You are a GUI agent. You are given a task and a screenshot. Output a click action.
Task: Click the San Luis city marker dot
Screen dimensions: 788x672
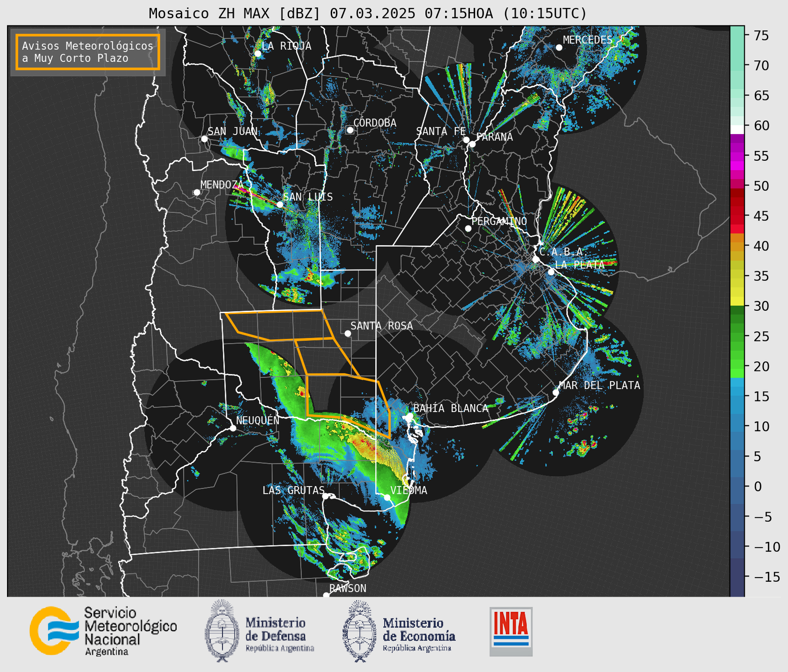[x=280, y=204]
